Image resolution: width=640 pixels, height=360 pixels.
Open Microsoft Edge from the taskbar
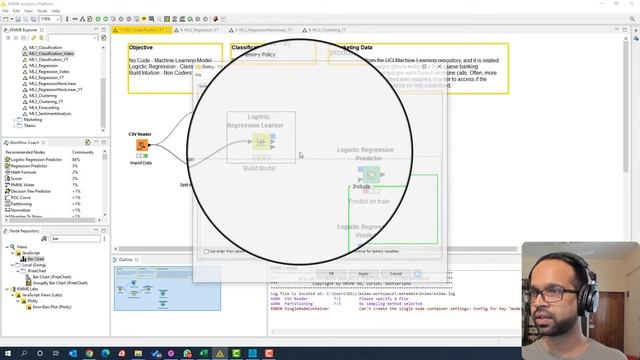[106, 353]
